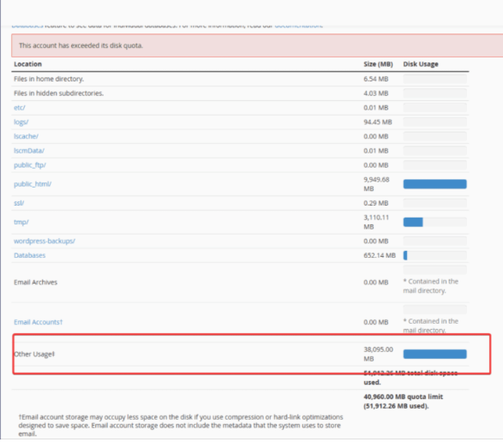Click the Other Usage disk usage bar
This screenshot has width=503, height=448.
[434, 354]
